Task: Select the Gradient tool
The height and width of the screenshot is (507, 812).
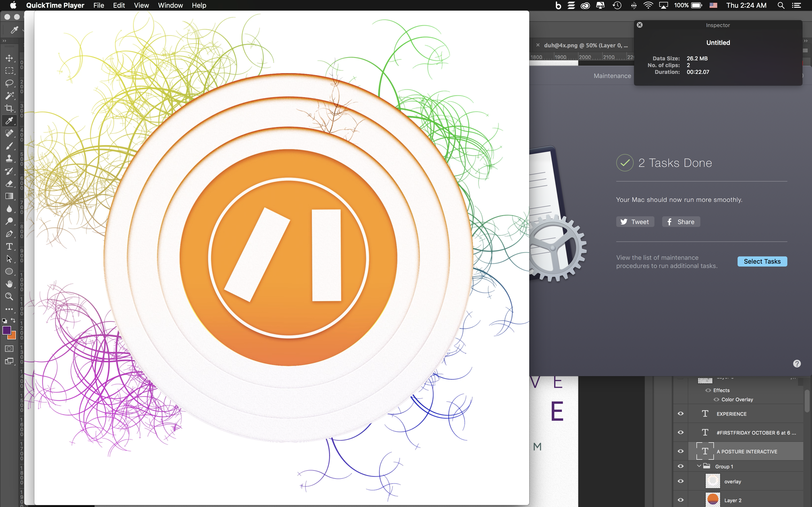Action: click(x=9, y=196)
